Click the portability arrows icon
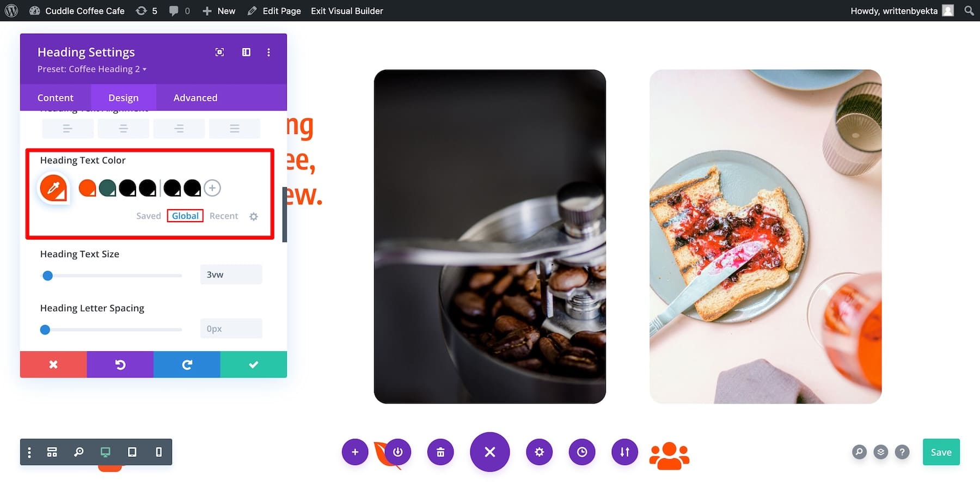Image resolution: width=980 pixels, height=482 pixels. point(624,452)
